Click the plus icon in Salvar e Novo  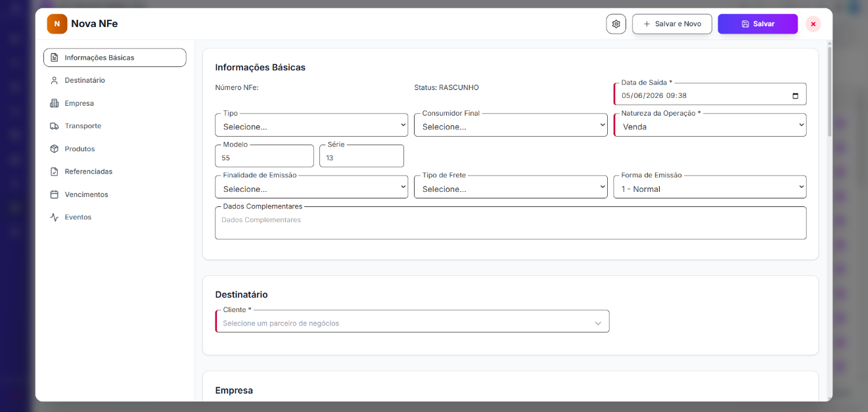click(x=647, y=24)
